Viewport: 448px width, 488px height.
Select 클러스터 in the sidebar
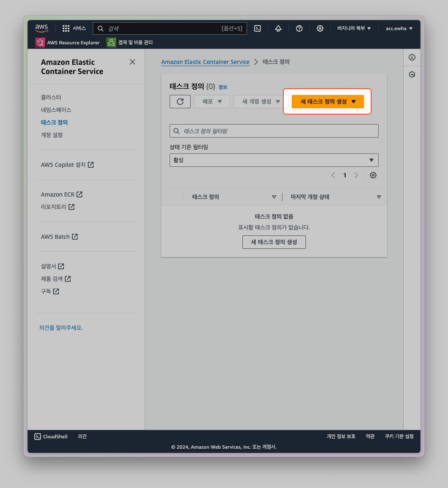51,97
